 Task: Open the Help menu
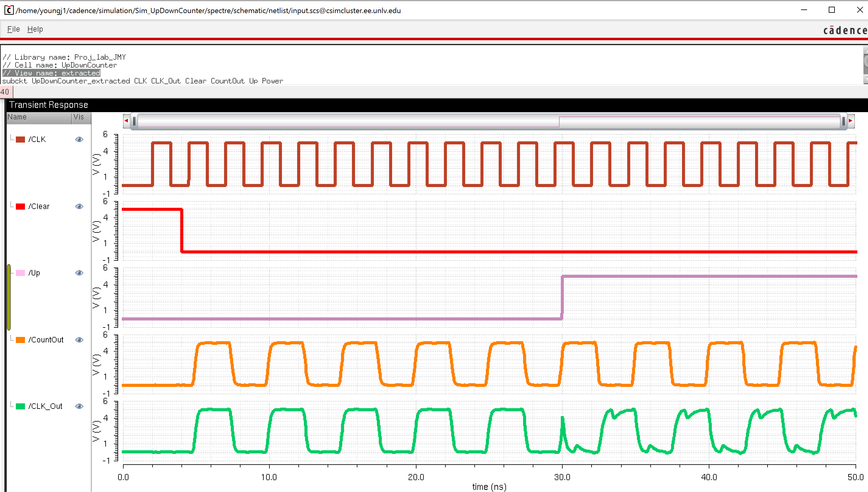pos(35,29)
